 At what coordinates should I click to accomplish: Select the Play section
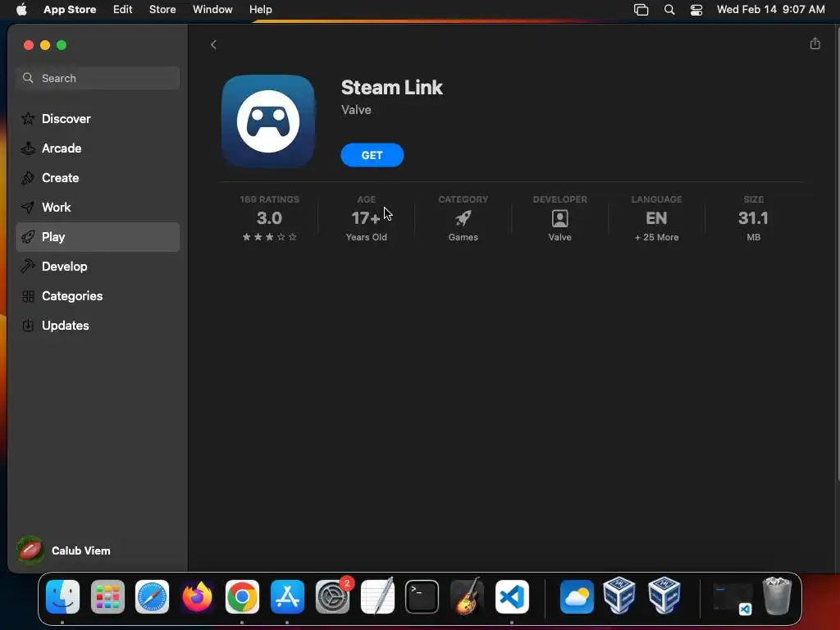(98, 237)
